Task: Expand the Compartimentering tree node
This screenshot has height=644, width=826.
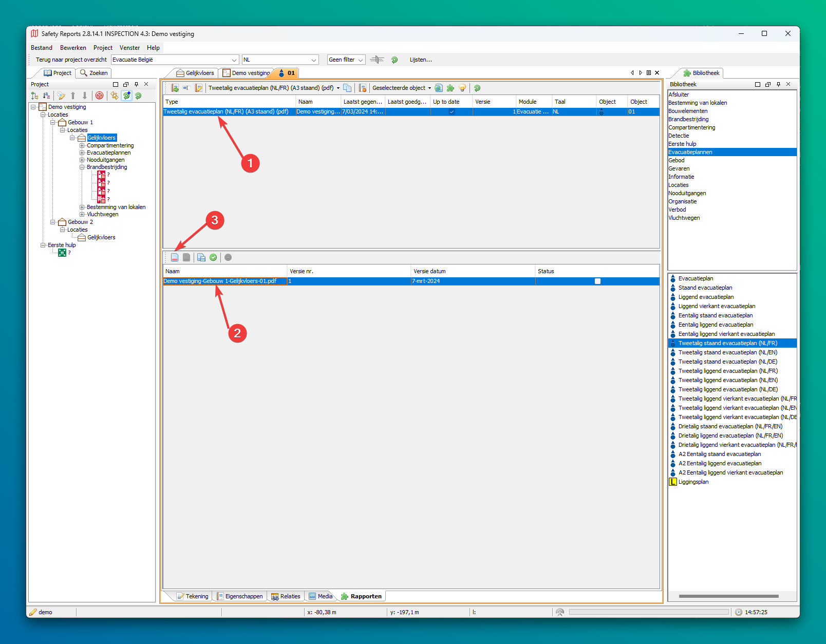Action: (82, 145)
